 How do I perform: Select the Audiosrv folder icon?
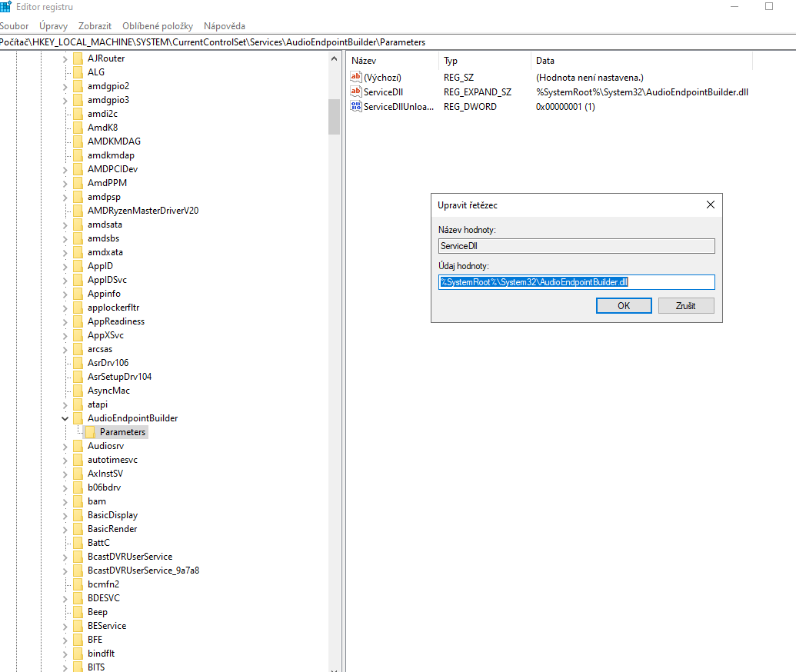click(78, 445)
